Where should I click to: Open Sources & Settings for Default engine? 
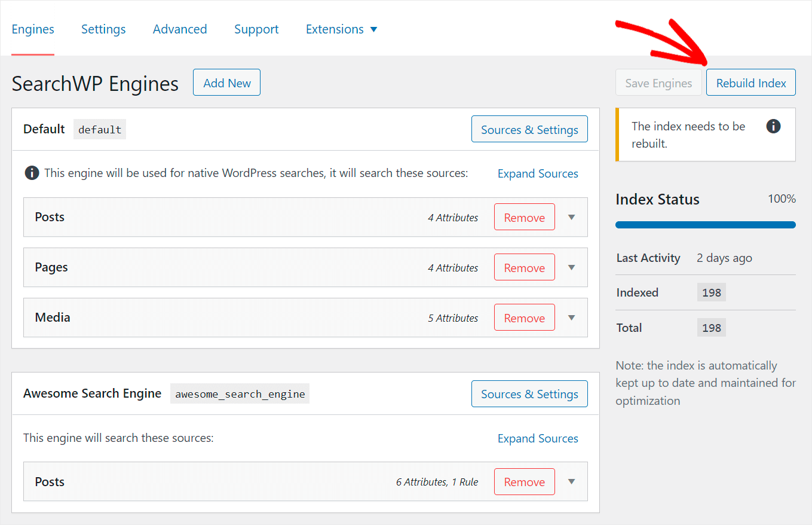point(529,129)
